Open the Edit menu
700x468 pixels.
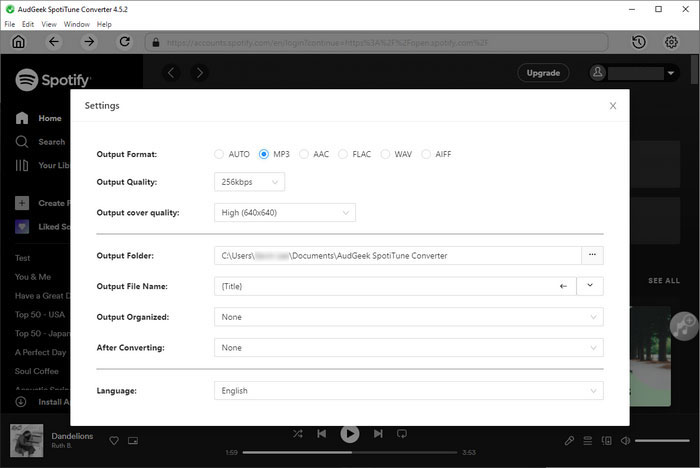click(x=28, y=24)
